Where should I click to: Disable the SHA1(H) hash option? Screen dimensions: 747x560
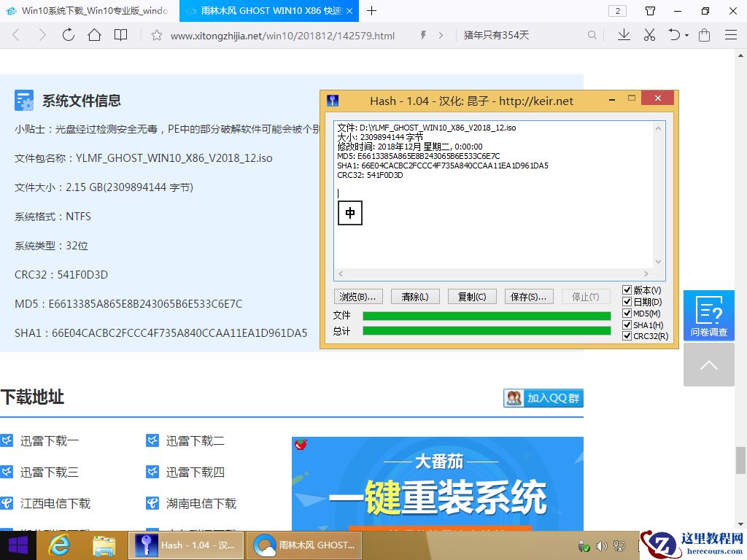click(x=626, y=324)
